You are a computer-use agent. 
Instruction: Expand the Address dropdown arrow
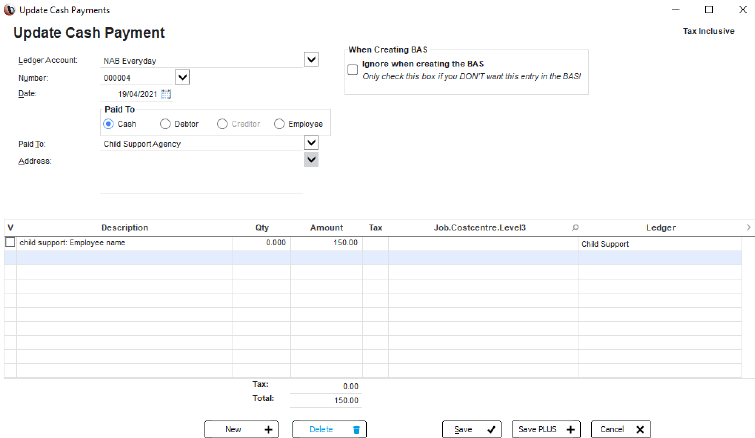pos(312,159)
